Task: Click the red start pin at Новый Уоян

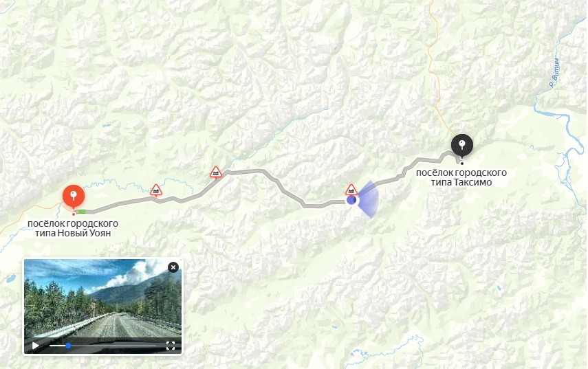Action: tap(74, 196)
